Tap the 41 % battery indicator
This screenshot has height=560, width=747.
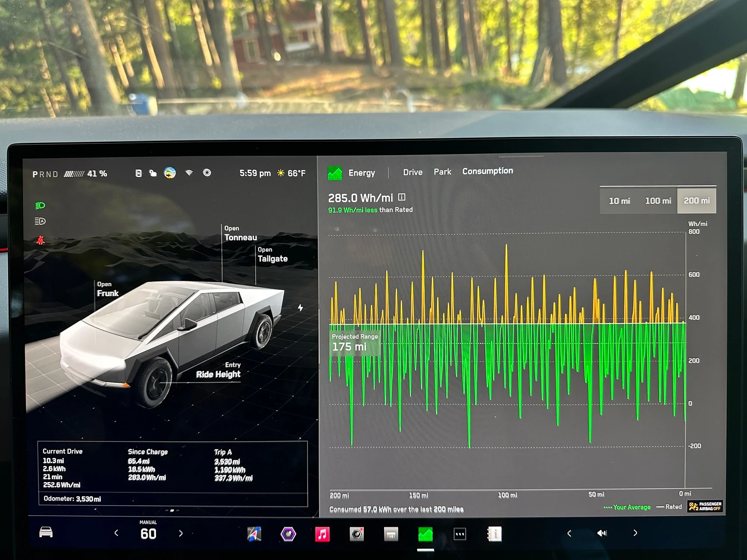click(x=86, y=174)
